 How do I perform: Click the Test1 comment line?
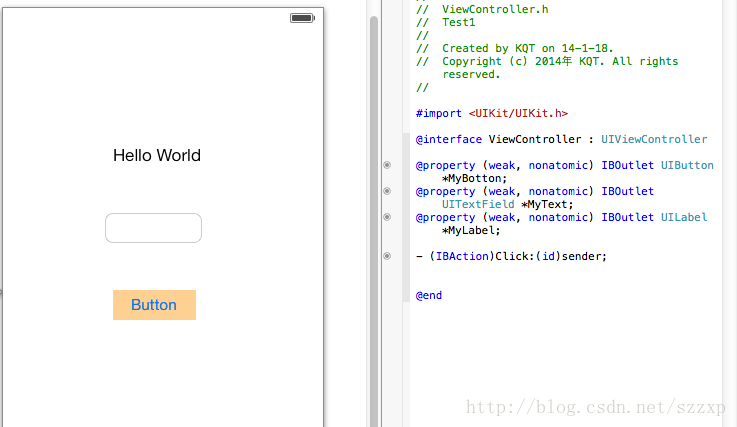445,22
